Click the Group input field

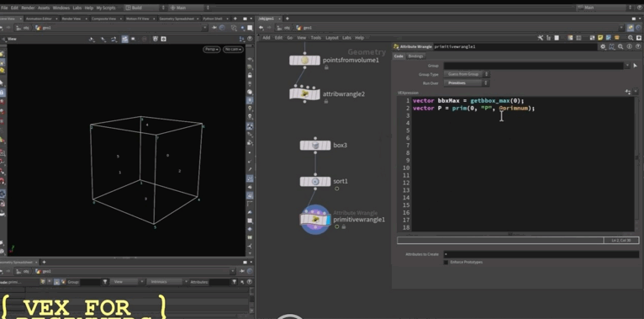point(534,66)
